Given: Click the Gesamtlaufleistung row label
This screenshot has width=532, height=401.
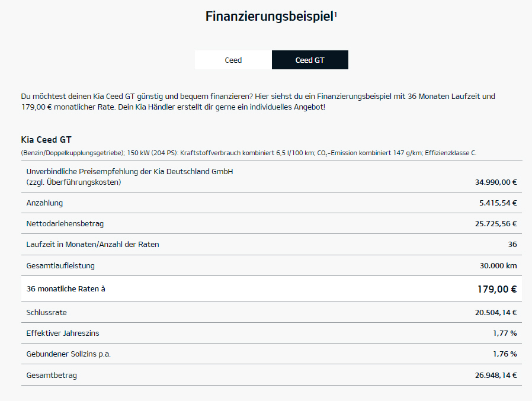Looking at the screenshot, I should point(60,265).
